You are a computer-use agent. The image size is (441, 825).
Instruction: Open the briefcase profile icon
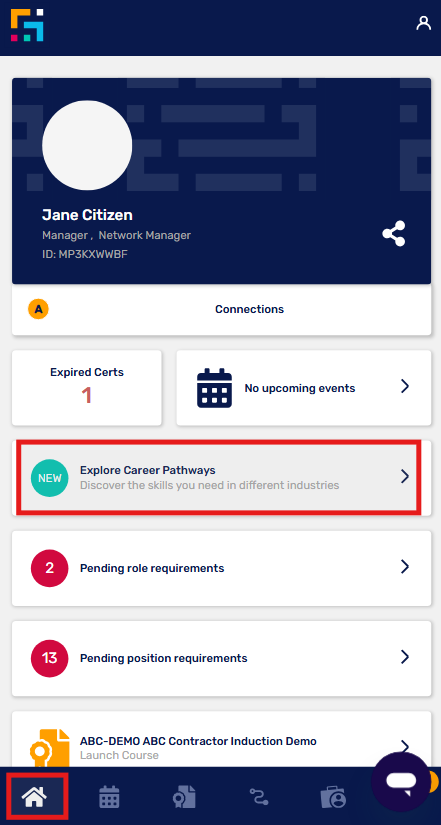pyautogui.click(x=334, y=797)
